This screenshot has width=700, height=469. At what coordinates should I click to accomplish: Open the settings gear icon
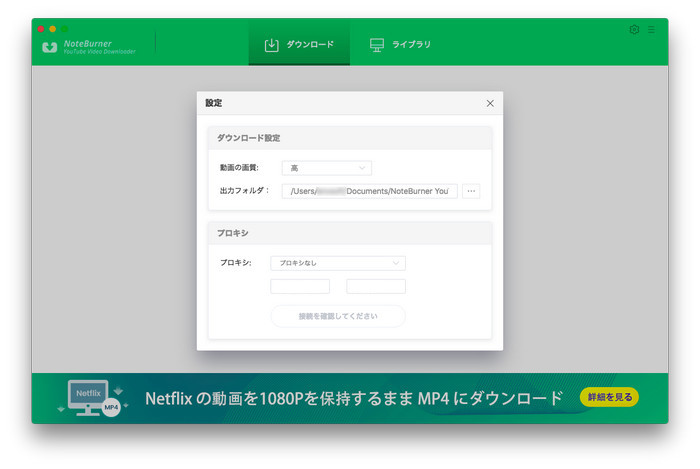pyautogui.click(x=634, y=29)
